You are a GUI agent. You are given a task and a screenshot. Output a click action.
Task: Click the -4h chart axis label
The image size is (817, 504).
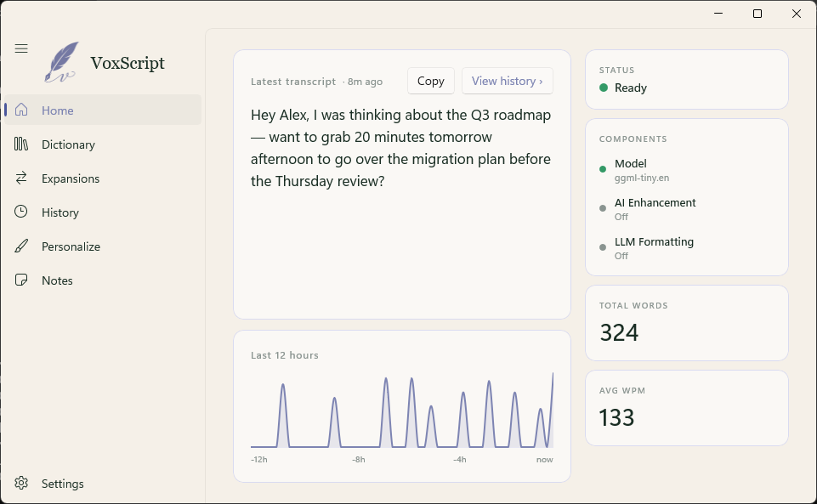460,459
